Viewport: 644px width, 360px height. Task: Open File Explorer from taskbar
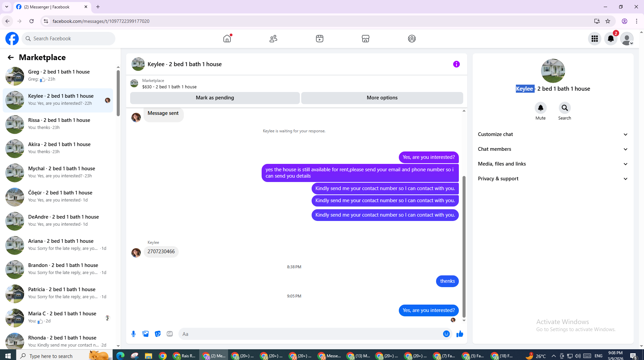coord(148,356)
